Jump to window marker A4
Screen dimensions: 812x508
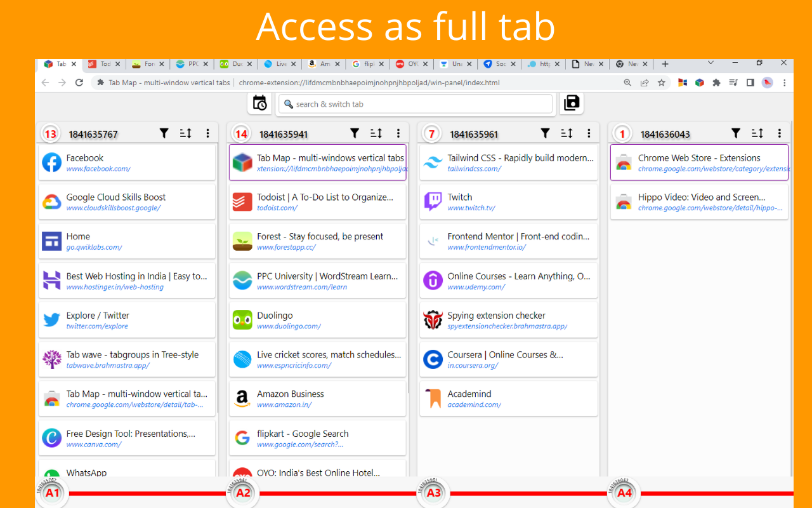624,493
